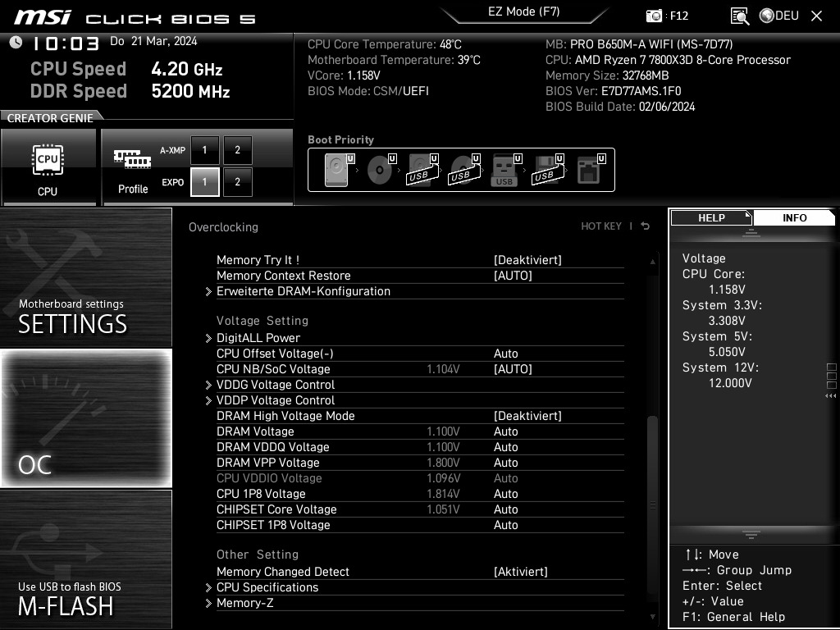Click the info panel bottom collapse handle
Viewport: 840px width, 630px height.
click(x=751, y=534)
